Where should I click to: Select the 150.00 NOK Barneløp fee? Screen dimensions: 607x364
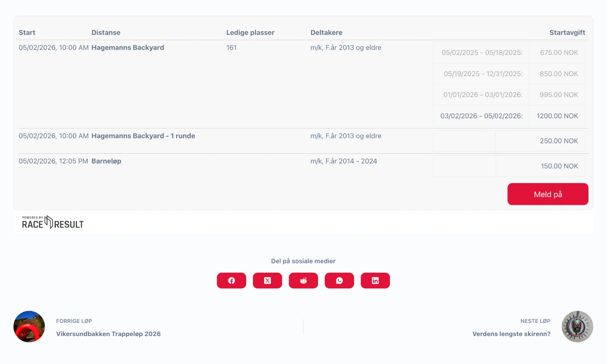(560, 166)
